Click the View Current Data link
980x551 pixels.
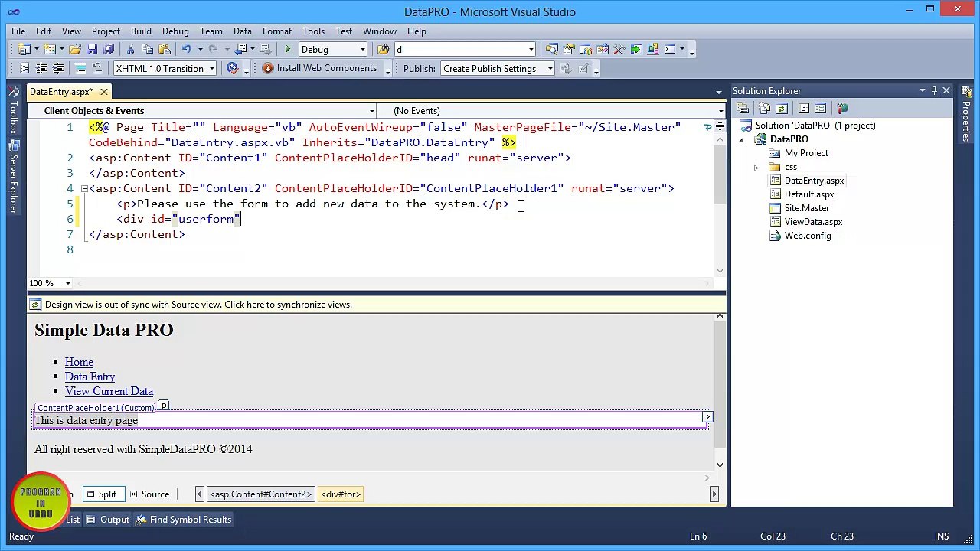pos(109,391)
